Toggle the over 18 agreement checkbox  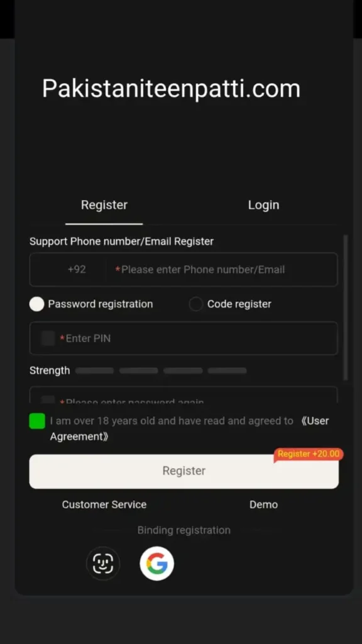pyautogui.click(x=37, y=421)
